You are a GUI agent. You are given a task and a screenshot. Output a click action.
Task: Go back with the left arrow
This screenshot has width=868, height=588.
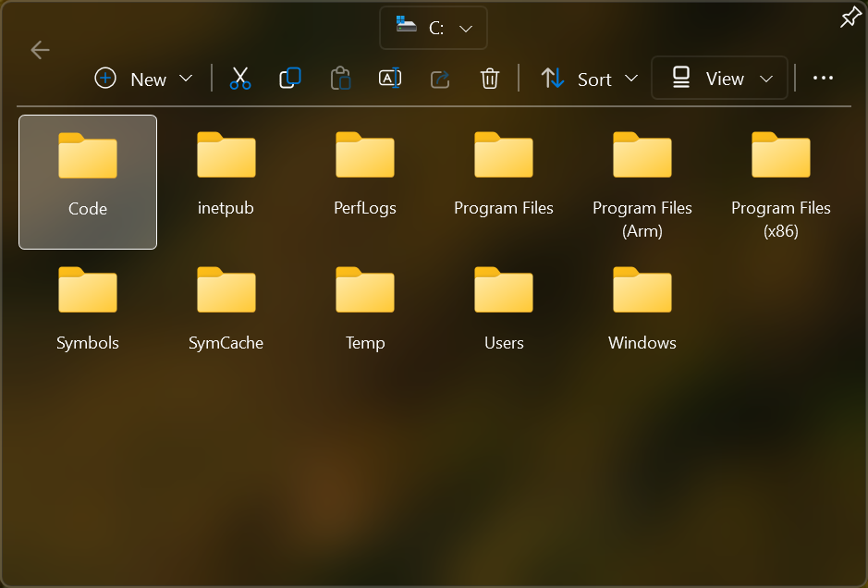(x=40, y=50)
